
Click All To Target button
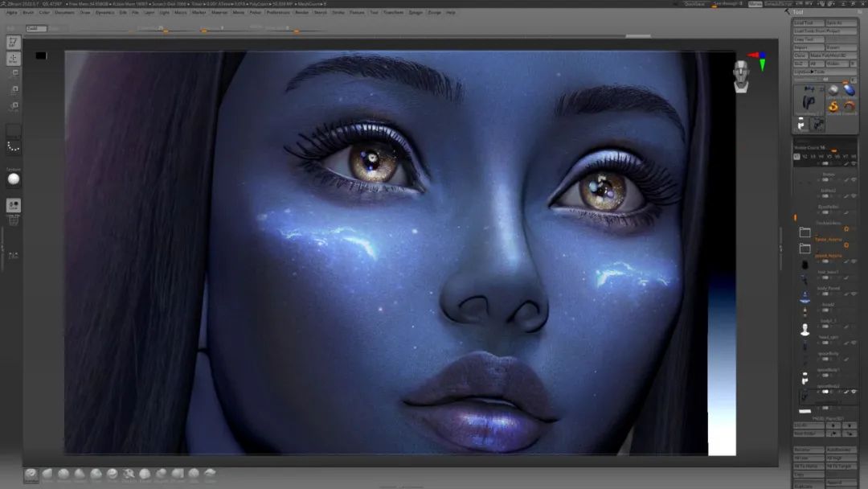click(x=841, y=466)
